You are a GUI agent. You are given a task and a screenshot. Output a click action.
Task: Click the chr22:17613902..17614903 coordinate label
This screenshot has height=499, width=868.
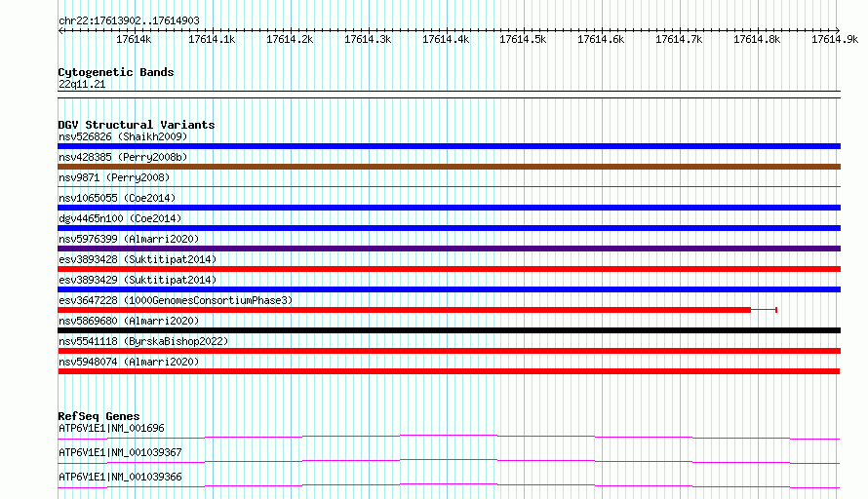(x=129, y=20)
